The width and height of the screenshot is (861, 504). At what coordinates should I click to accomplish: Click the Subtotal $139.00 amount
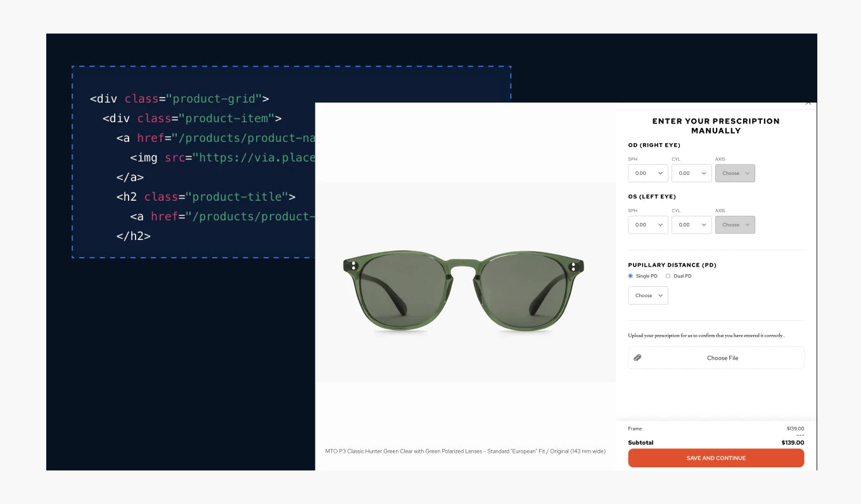(x=792, y=443)
